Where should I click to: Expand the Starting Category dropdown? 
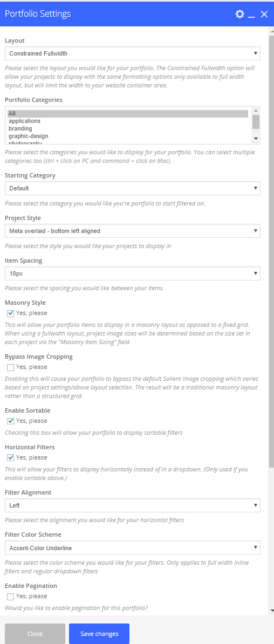pyautogui.click(x=132, y=189)
